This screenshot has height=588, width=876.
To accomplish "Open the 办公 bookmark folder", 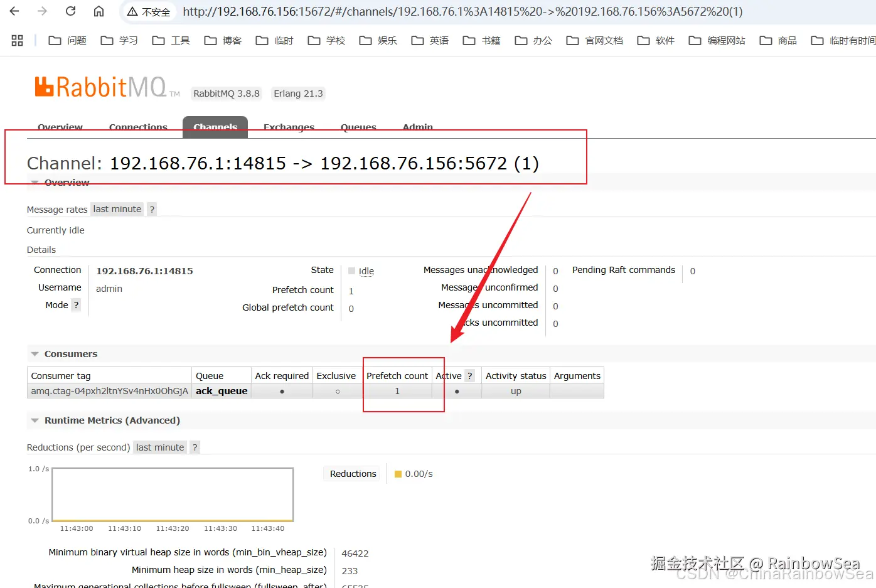I will coord(533,40).
